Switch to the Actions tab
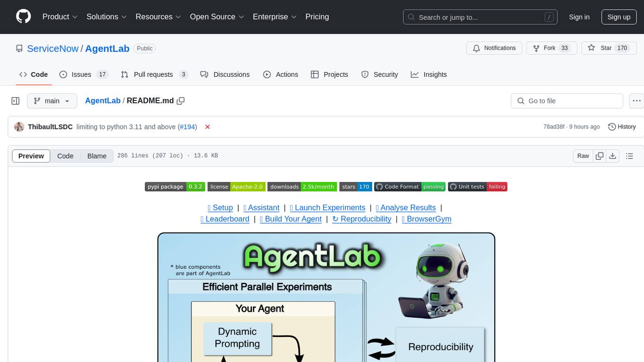The height and width of the screenshot is (362, 644). click(x=280, y=74)
